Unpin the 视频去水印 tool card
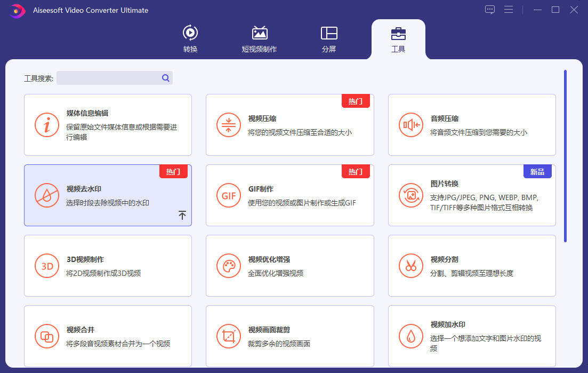Screen dimensions: 588x373 182,215
